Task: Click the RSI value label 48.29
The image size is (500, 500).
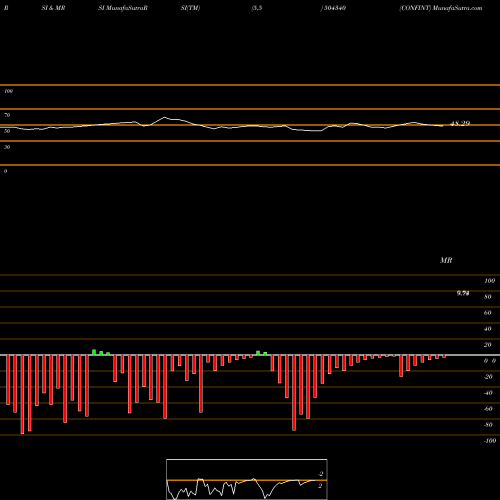Action: 460,123
